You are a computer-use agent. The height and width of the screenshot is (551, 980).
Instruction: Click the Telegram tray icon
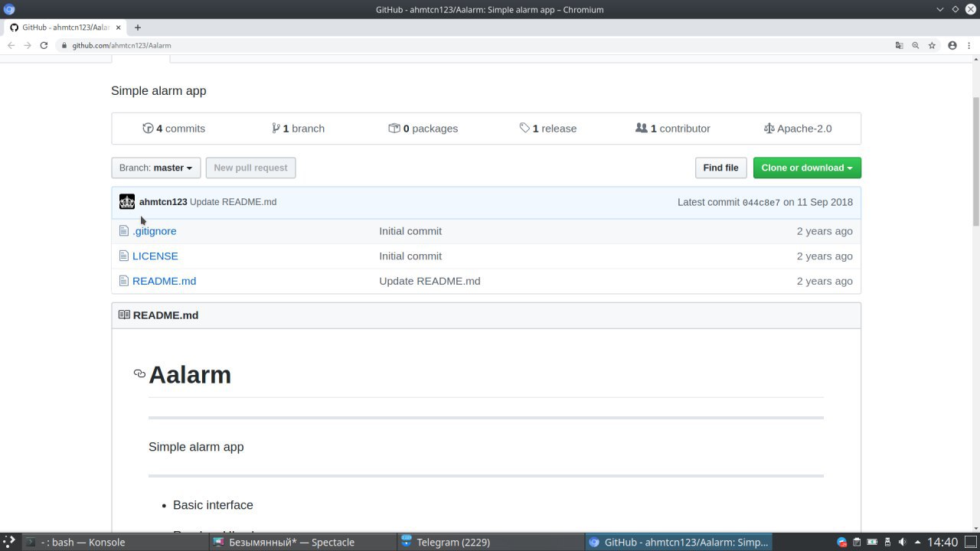click(842, 542)
